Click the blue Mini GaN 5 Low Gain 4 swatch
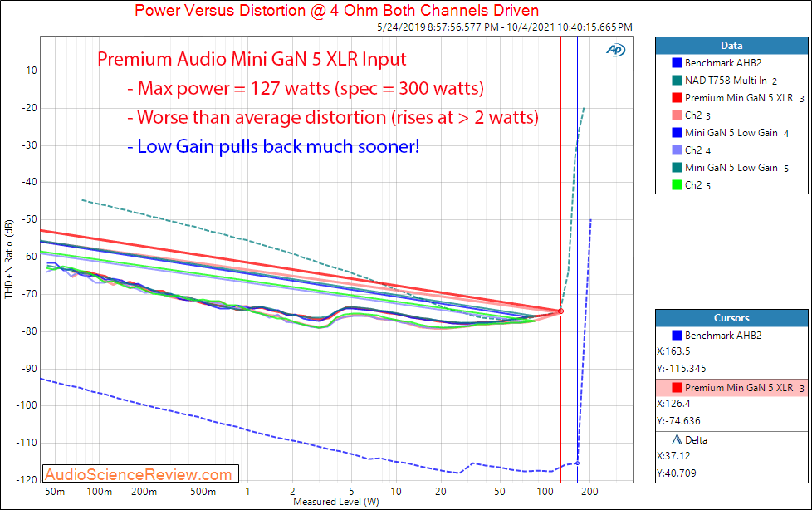 tap(677, 133)
